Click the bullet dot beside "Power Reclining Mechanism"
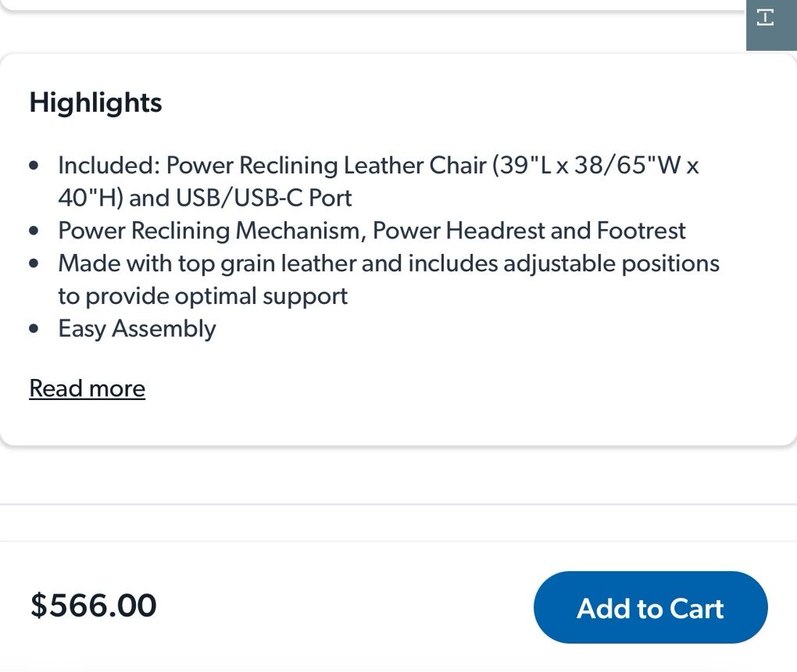 [x=34, y=231]
